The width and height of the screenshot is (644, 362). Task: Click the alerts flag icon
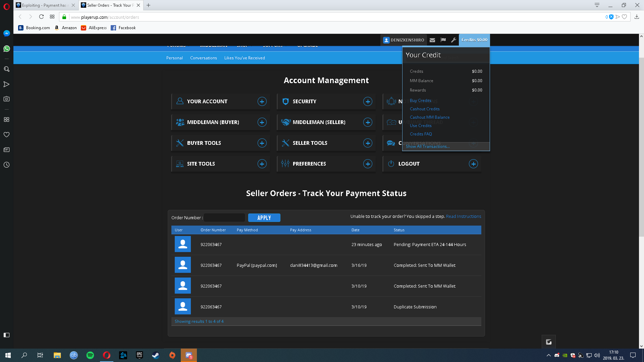[x=443, y=40]
